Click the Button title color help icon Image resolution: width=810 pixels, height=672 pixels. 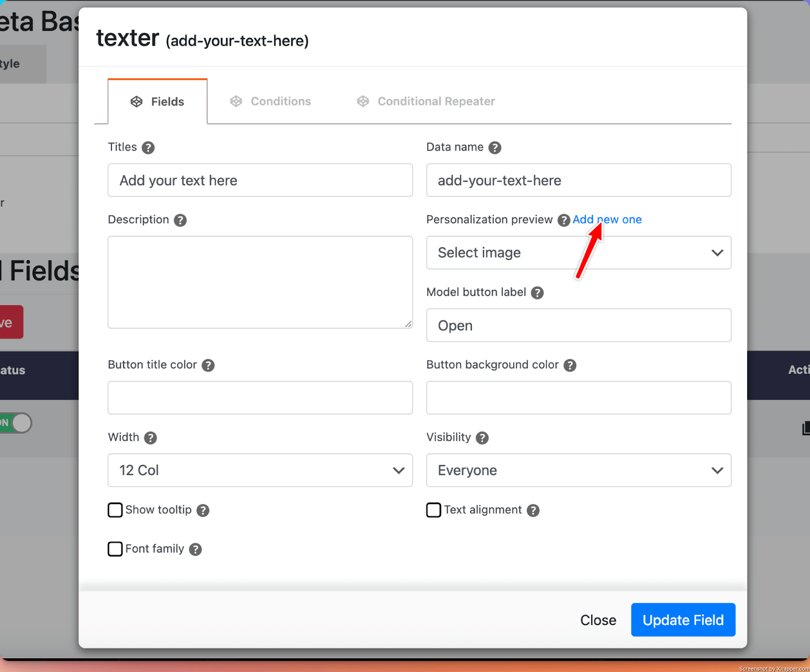tap(208, 365)
